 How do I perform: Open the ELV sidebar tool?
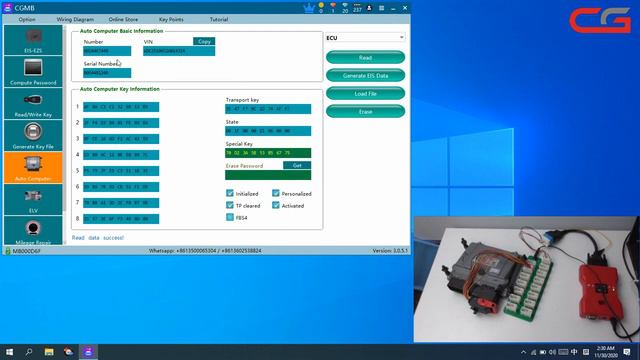pos(33,199)
